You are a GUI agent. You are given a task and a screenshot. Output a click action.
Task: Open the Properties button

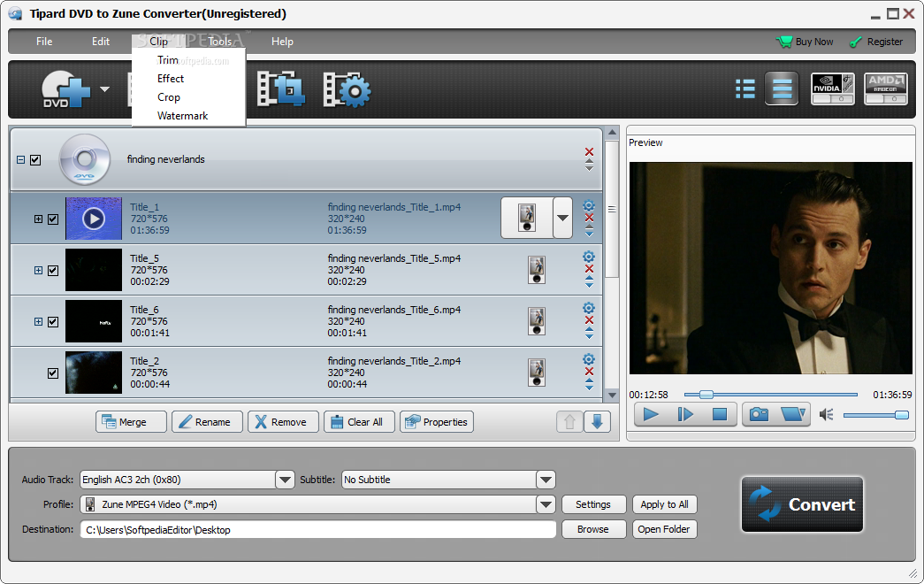click(x=436, y=422)
